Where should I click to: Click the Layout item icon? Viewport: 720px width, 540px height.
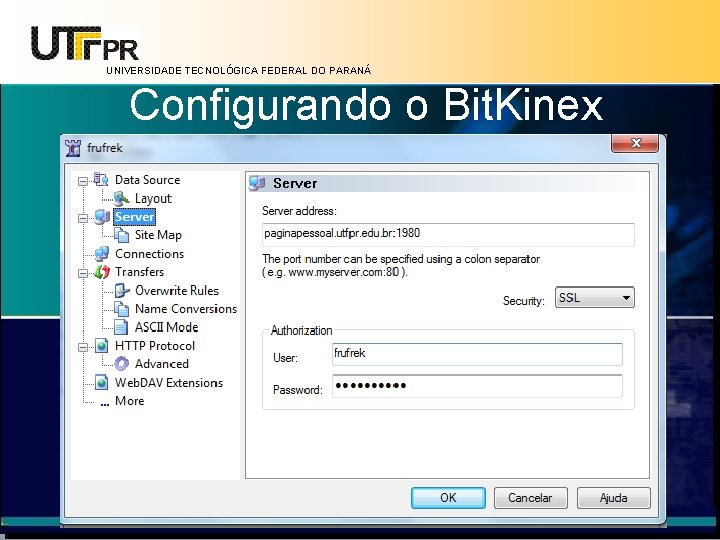122,198
